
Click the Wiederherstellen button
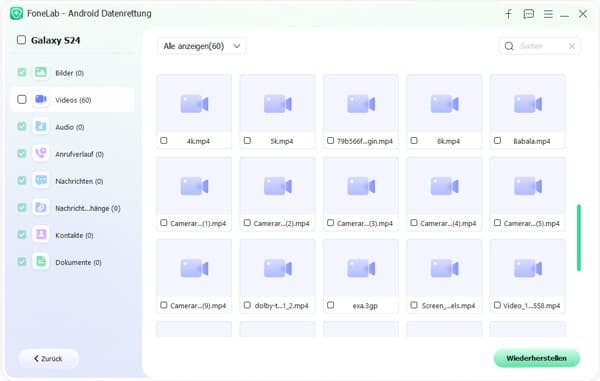point(536,358)
